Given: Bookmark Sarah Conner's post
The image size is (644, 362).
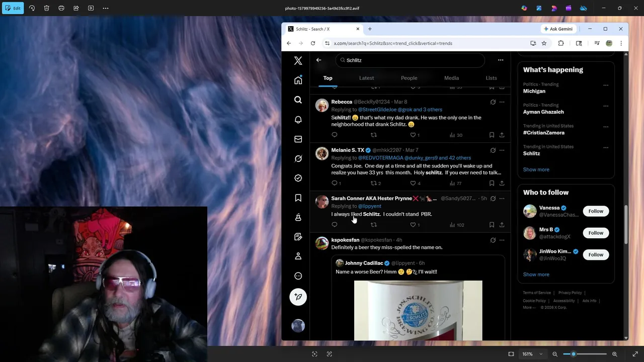Looking at the screenshot, I should [x=492, y=225].
